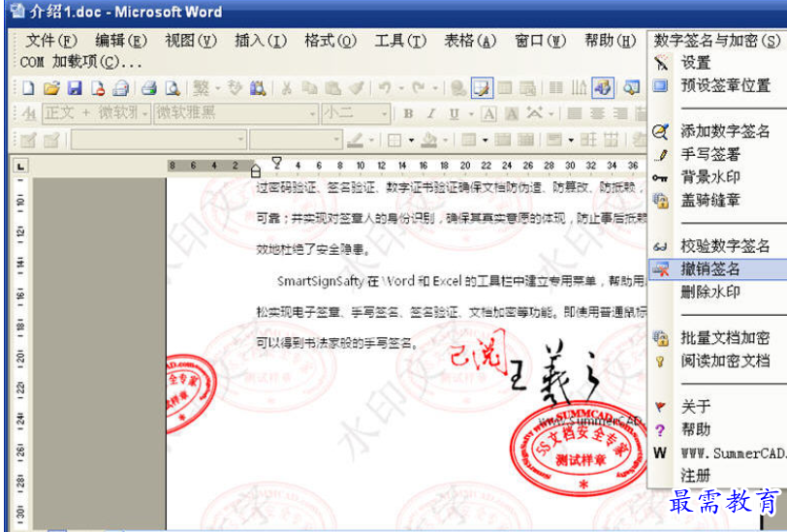Image resolution: width=787 pixels, height=532 pixels.
Task: Open Print Preview magnifier icon
Action: [173, 88]
